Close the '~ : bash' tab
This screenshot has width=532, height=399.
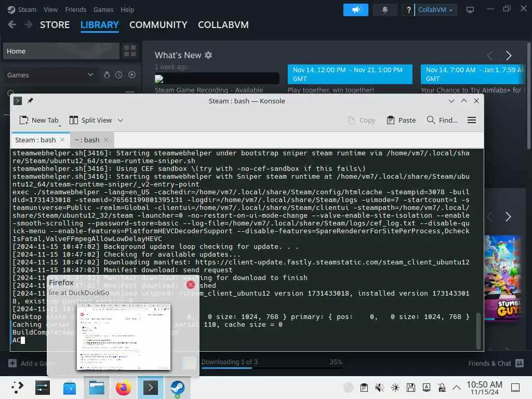(106, 140)
